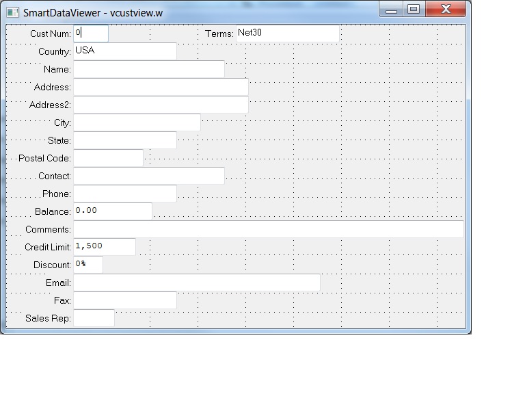Image resolution: width=525 pixels, height=420 pixels.
Task: Select the Credit Limit field with 1,500
Action: (105, 247)
